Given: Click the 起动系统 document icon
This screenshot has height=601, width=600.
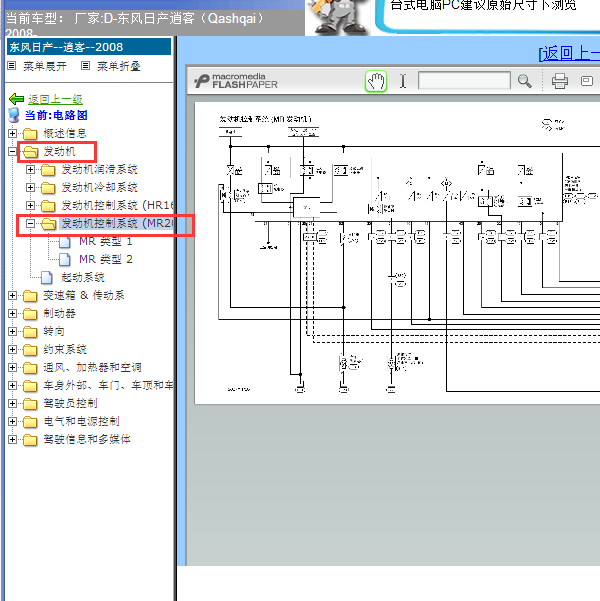Looking at the screenshot, I should [x=47, y=278].
